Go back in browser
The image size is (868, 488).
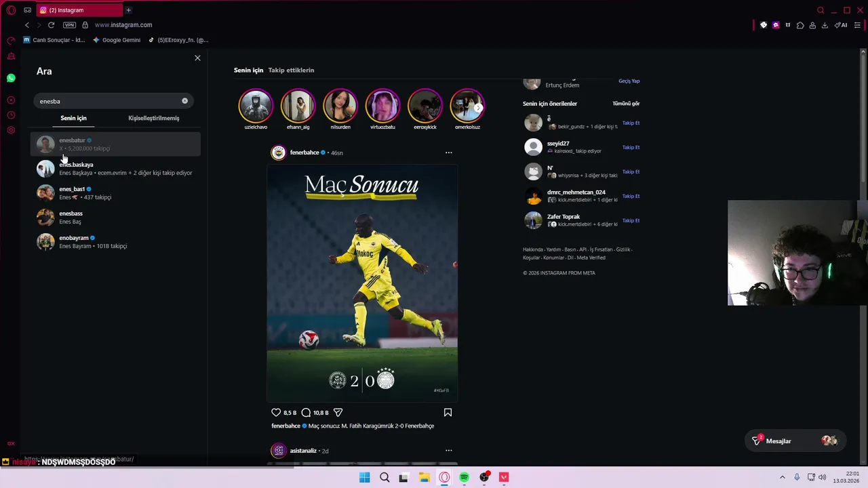pyautogui.click(x=27, y=25)
